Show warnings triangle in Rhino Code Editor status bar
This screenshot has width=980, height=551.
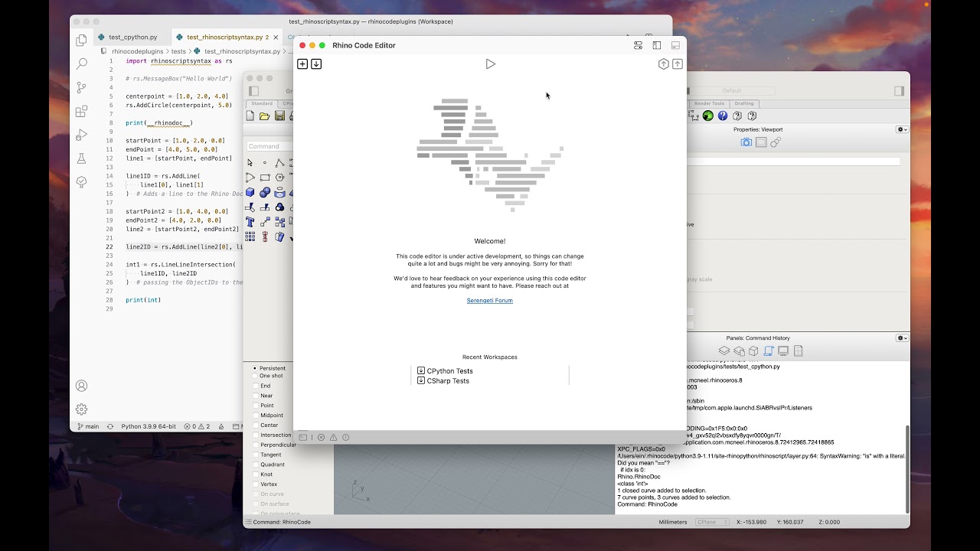coord(333,438)
